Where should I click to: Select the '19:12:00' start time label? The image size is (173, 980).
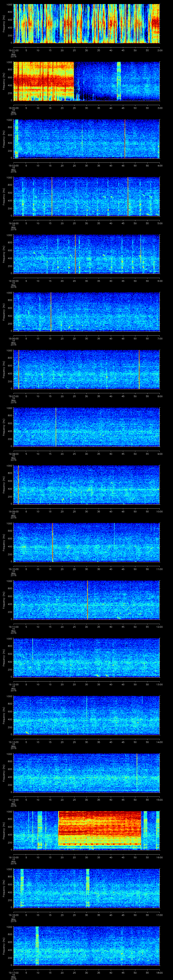[13, 684]
